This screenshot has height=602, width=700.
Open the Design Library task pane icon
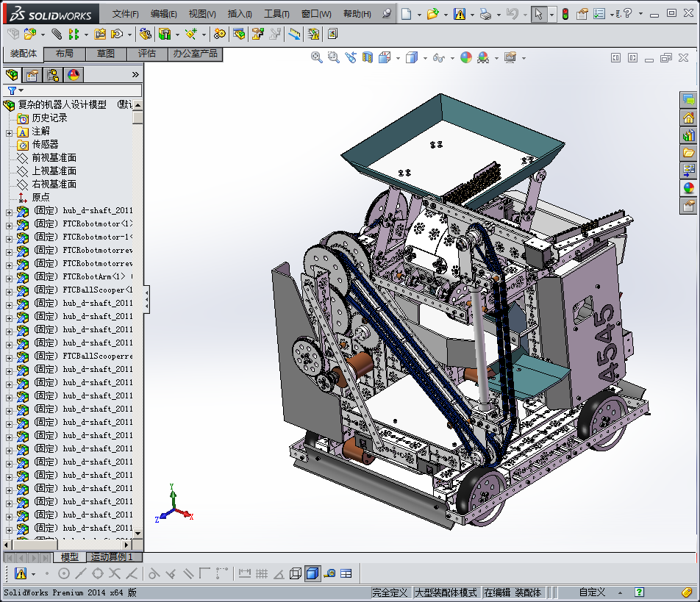(x=689, y=135)
